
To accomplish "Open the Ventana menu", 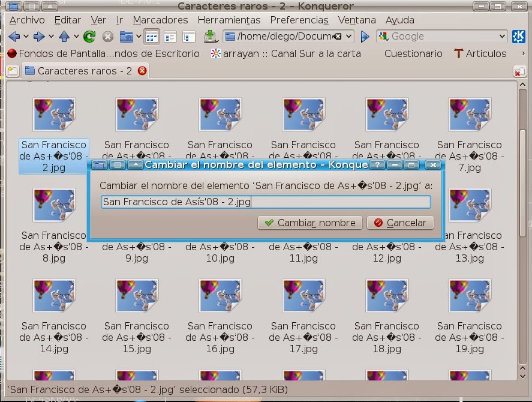I will click(357, 20).
